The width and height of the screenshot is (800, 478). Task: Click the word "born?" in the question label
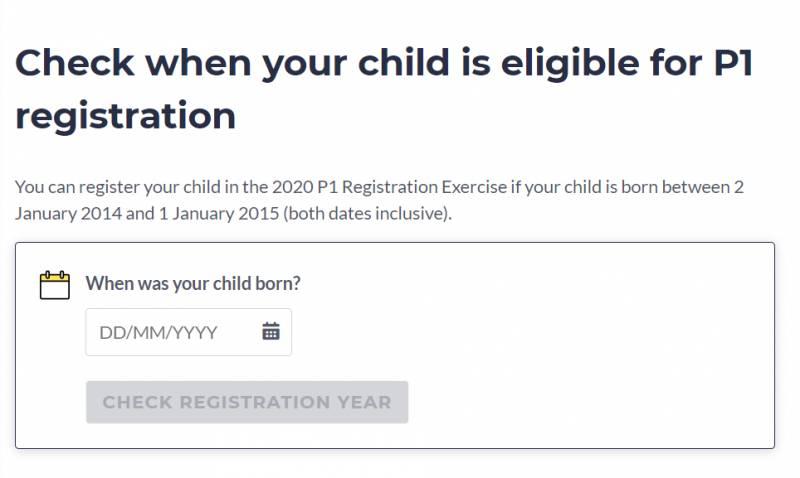point(278,283)
